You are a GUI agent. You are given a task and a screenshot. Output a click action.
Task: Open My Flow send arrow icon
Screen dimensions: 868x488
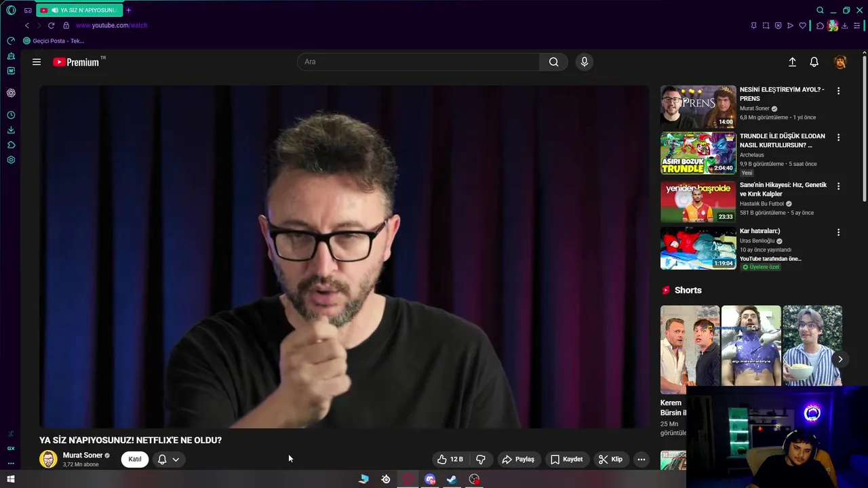coord(790,26)
